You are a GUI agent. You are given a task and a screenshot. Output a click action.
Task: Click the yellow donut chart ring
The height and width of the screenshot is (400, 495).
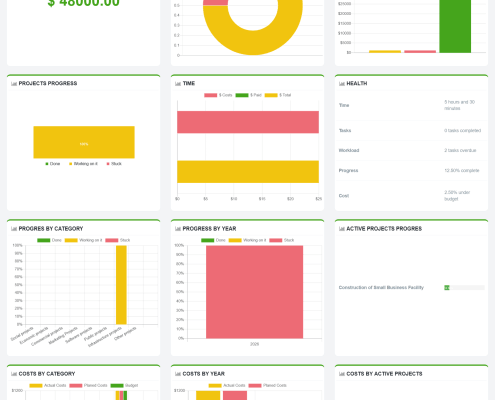[253, 43]
